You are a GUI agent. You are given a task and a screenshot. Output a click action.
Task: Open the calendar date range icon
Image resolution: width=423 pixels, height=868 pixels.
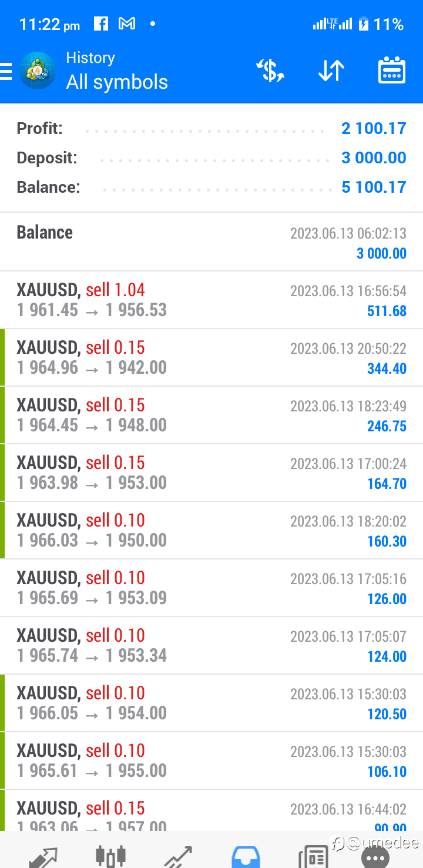click(392, 71)
